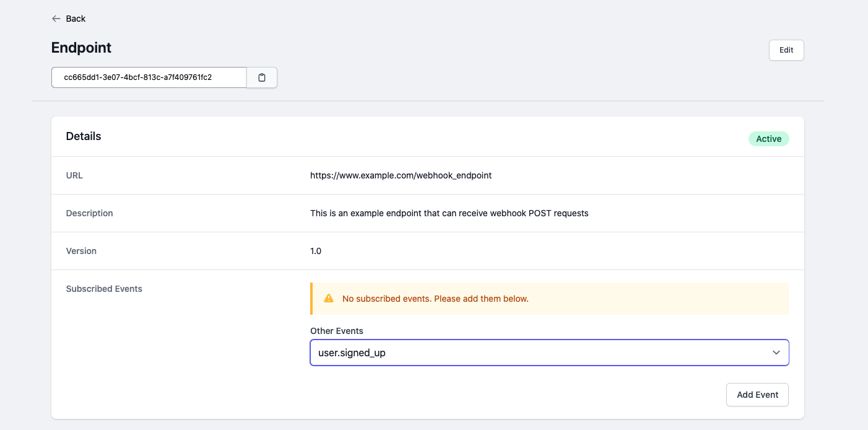Select the endpoint ID text field
The image size is (868, 430).
click(149, 77)
